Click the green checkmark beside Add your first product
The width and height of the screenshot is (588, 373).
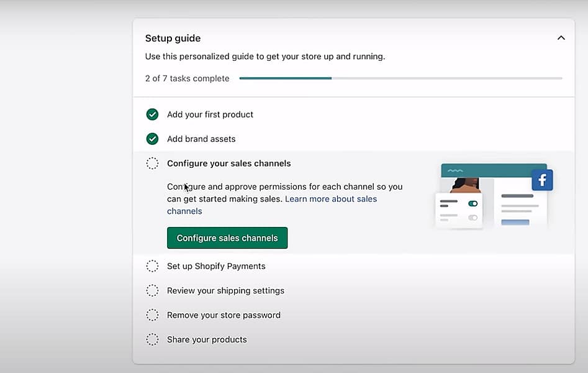[x=152, y=114]
